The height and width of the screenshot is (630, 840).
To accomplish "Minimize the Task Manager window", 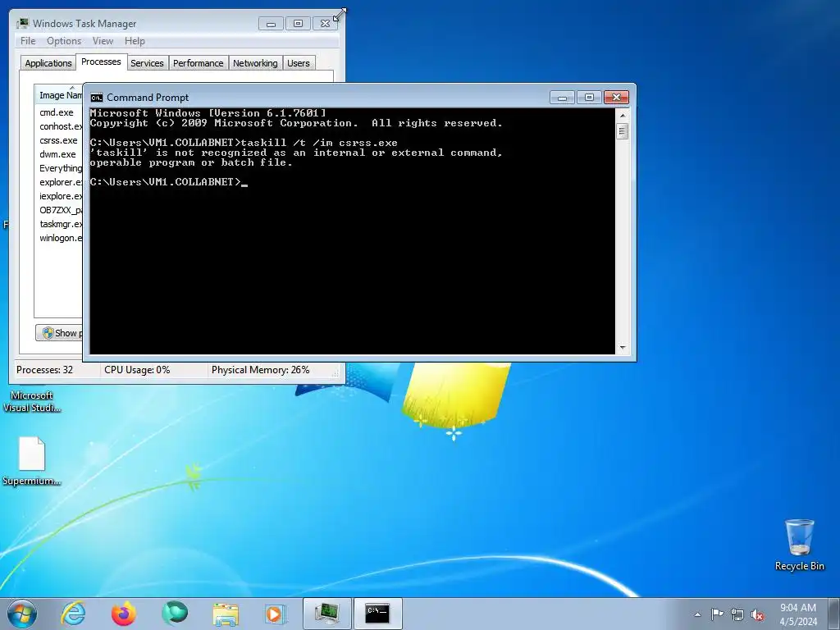I will click(271, 24).
